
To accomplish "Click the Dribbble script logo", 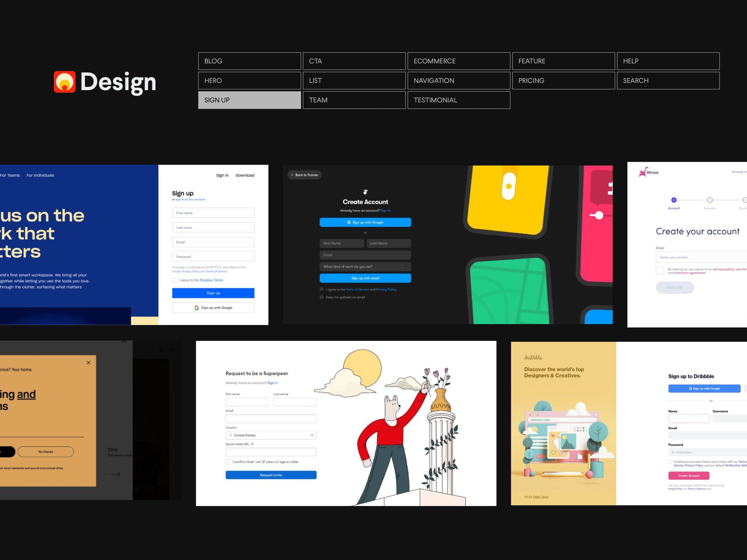I will tap(533, 357).
